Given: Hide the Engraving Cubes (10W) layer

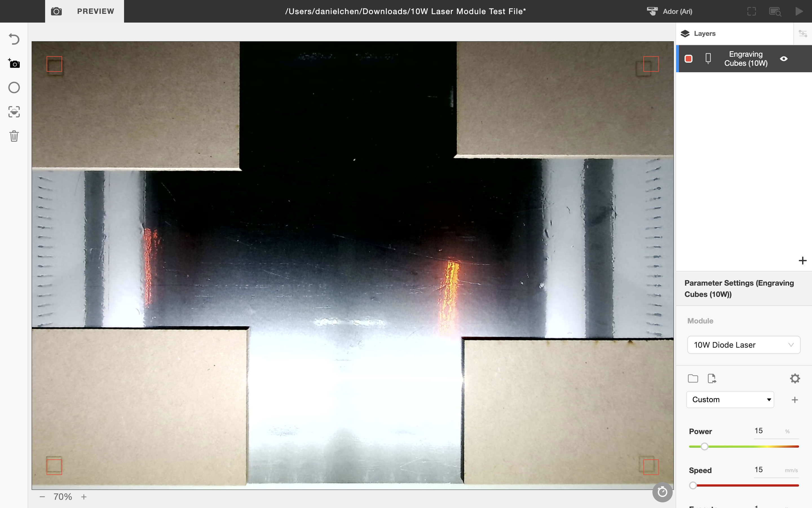Looking at the screenshot, I should (x=784, y=59).
